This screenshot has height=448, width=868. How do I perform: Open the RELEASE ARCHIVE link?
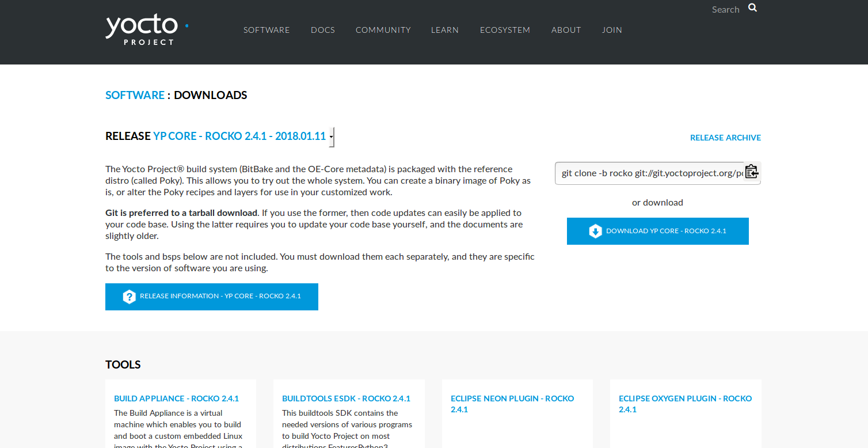[x=725, y=137]
